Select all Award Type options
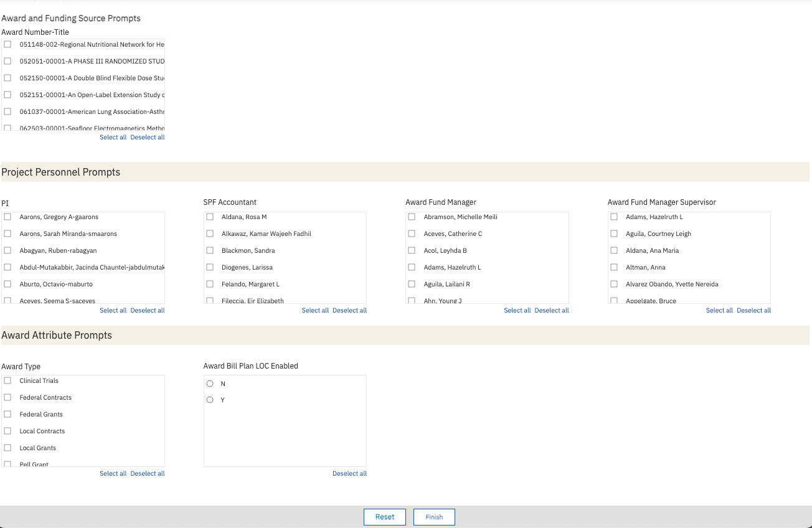This screenshot has height=528, width=812. (113, 473)
